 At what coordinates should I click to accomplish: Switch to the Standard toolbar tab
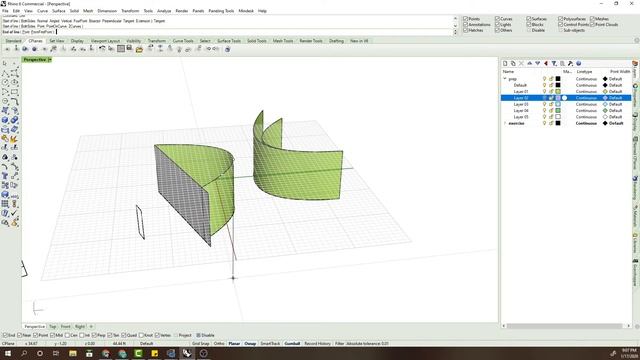click(x=13, y=41)
